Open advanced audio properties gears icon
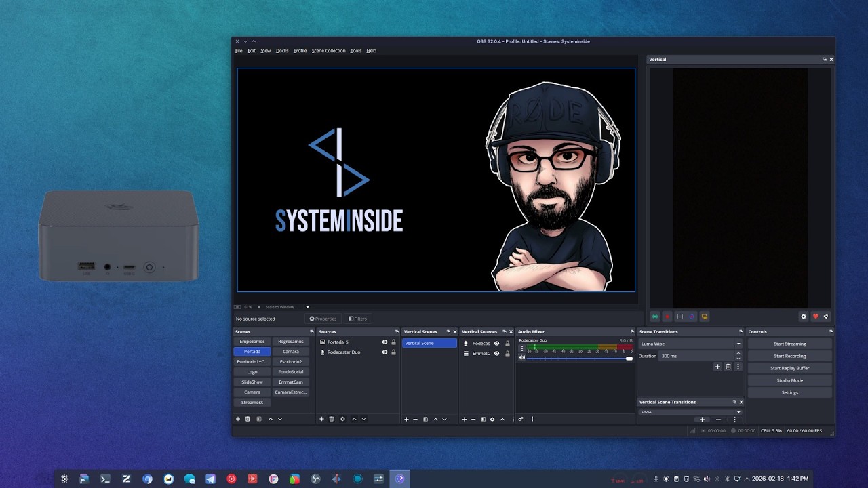This screenshot has width=868, height=488. coord(521,419)
